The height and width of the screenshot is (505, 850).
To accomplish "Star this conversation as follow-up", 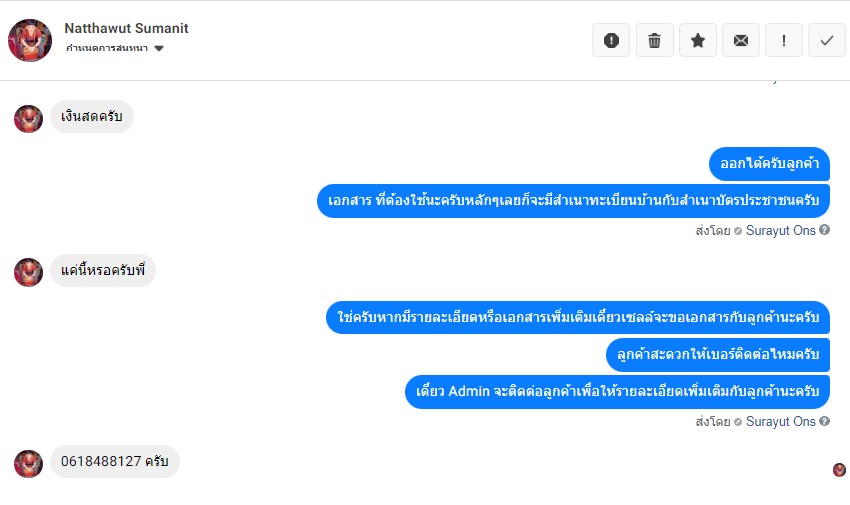I will tap(698, 40).
